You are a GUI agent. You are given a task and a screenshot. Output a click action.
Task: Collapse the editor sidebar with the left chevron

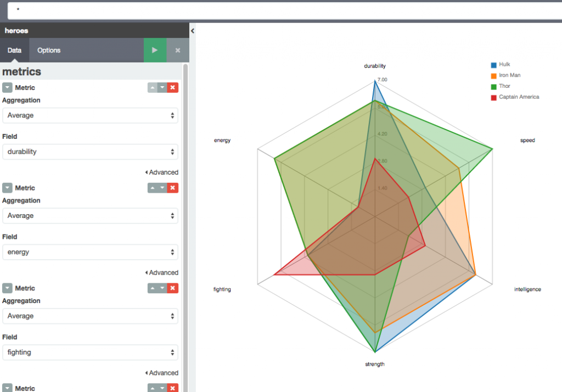pos(193,31)
